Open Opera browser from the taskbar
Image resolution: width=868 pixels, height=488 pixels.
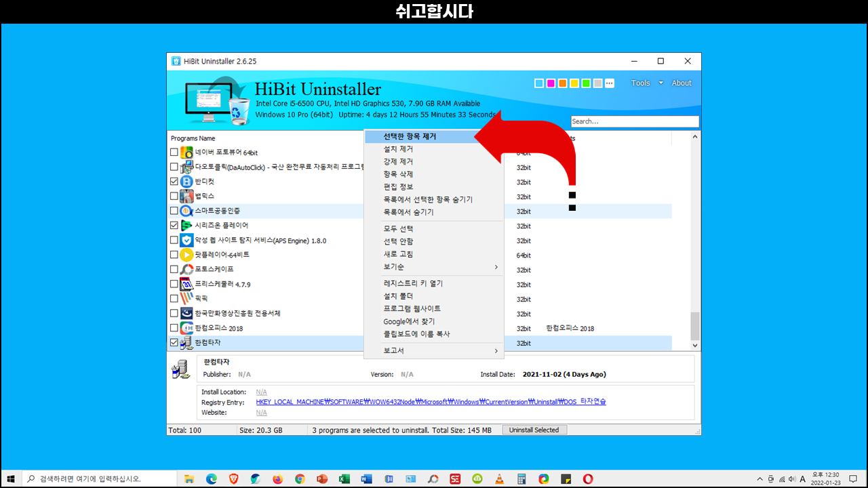pos(588,479)
